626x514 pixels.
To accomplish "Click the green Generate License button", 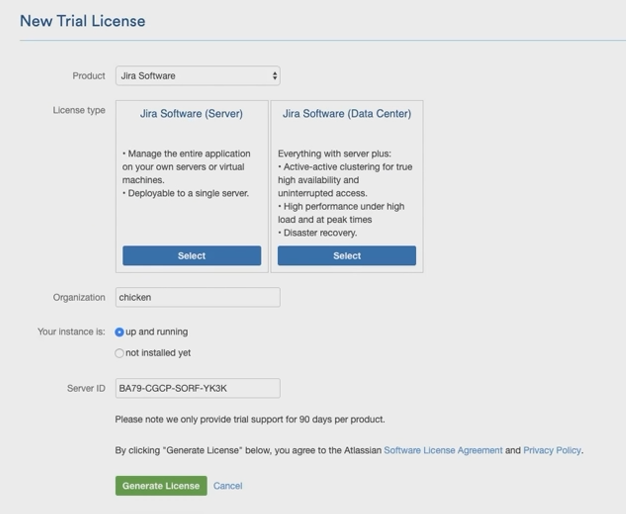I will (161, 486).
